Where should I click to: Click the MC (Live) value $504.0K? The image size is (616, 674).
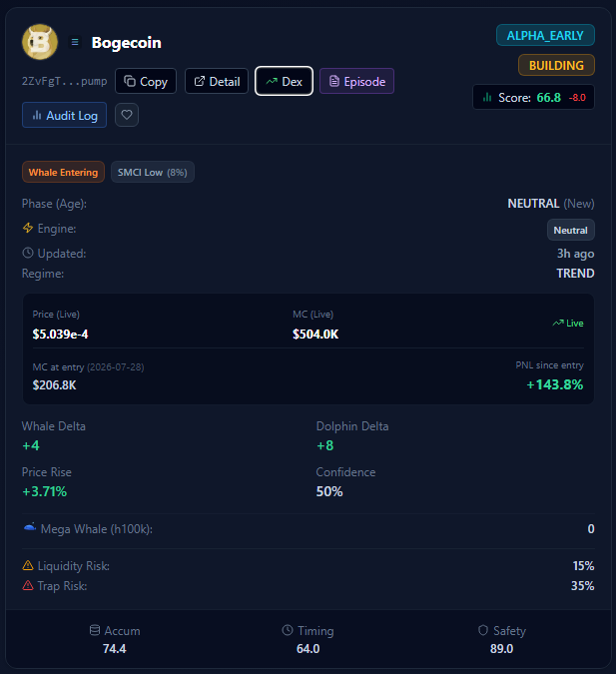click(315, 334)
